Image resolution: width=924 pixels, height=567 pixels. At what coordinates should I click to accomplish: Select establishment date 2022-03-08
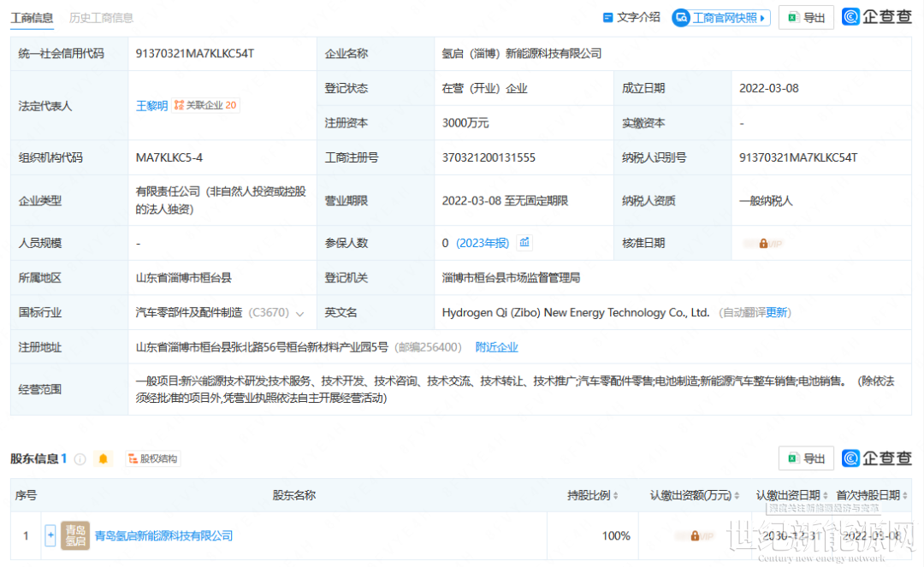[769, 88]
